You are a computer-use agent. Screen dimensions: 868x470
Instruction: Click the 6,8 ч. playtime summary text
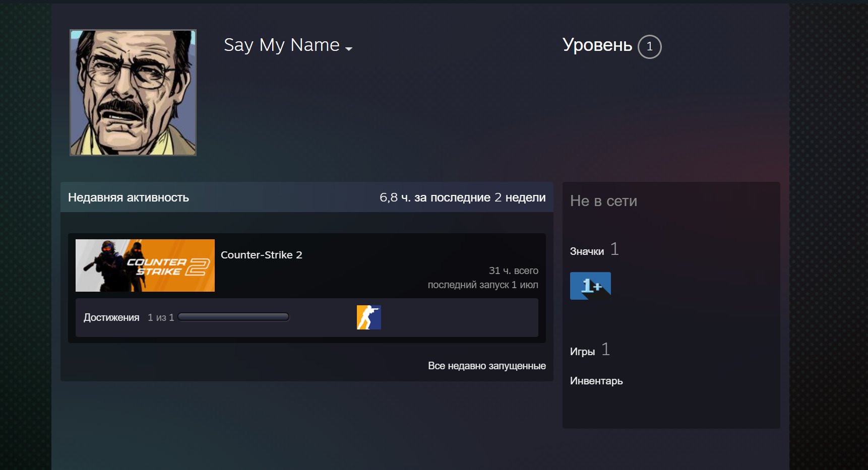(x=463, y=197)
